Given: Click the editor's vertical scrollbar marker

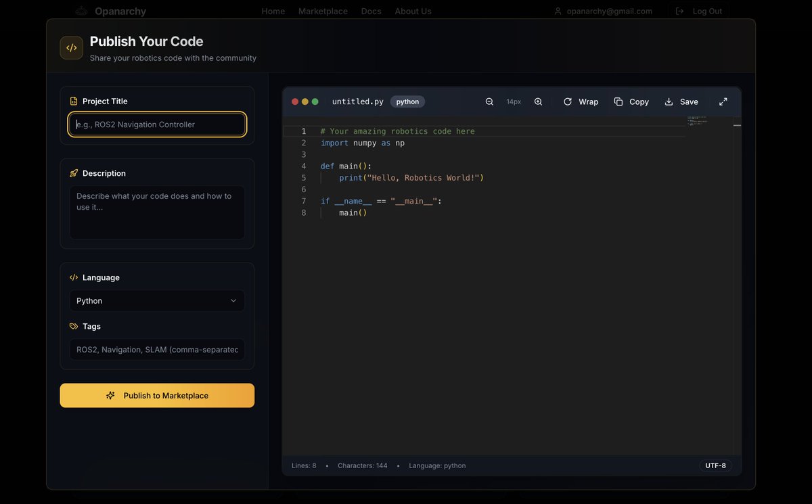Looking at the screenshot, I should pos(737,125).
